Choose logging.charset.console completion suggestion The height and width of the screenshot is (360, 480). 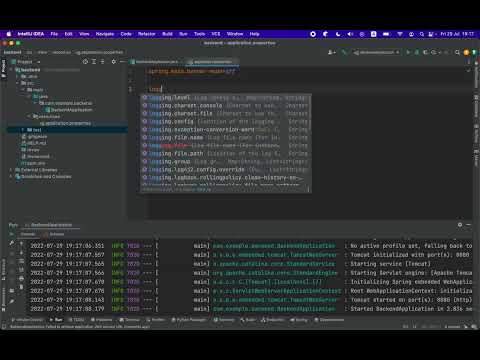tap(226, 106)
